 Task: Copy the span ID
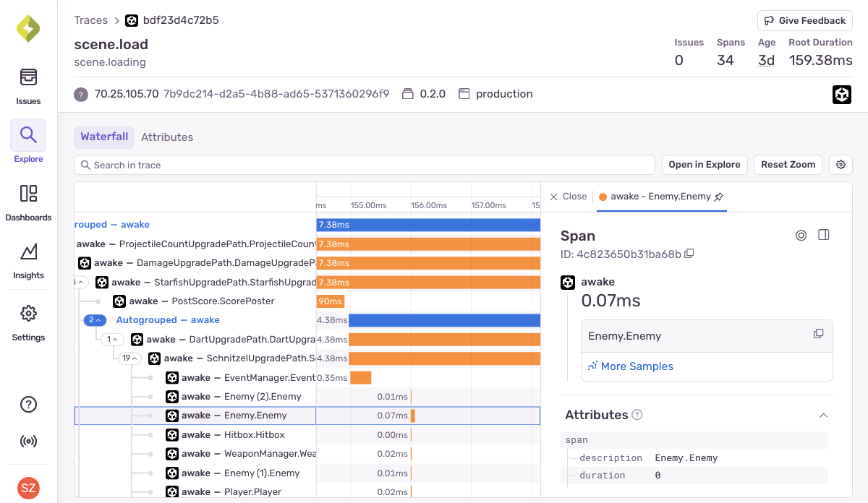click(689, 254)
